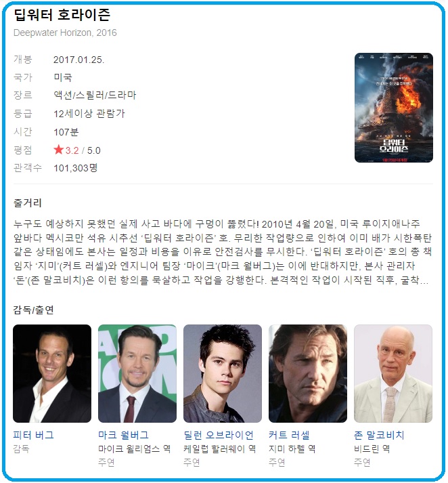Click the 3.2 rating score
Image resolution: width=448 pixels, height=483 pixels.
pos(72,150)
